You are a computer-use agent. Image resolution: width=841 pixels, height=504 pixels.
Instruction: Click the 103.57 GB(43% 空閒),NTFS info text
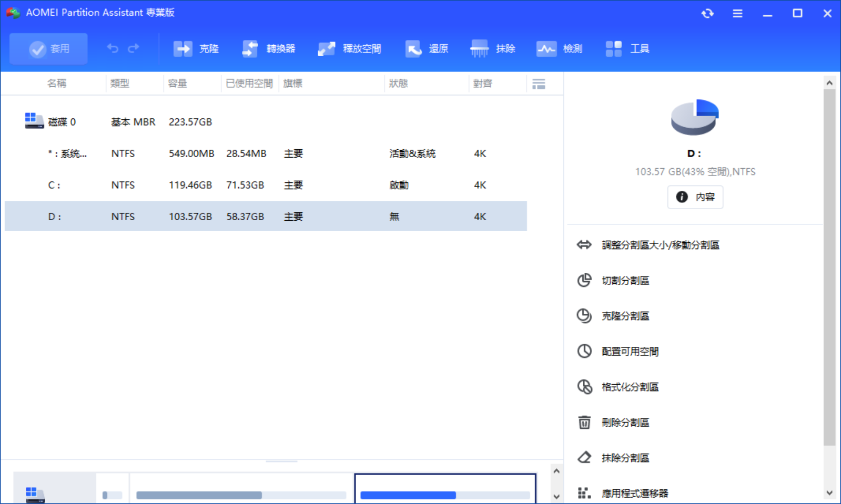tap(695, 172)
